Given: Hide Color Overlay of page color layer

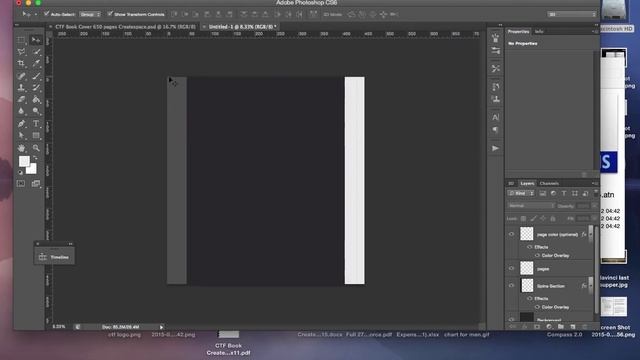Looking at the screenshot, I should [x=537, y=256].
